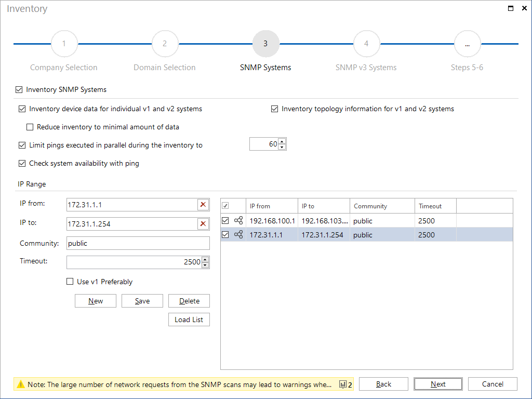Clear the IP to field with red X
The width and height of the screenshot is (532, 399).
[203, 224]
